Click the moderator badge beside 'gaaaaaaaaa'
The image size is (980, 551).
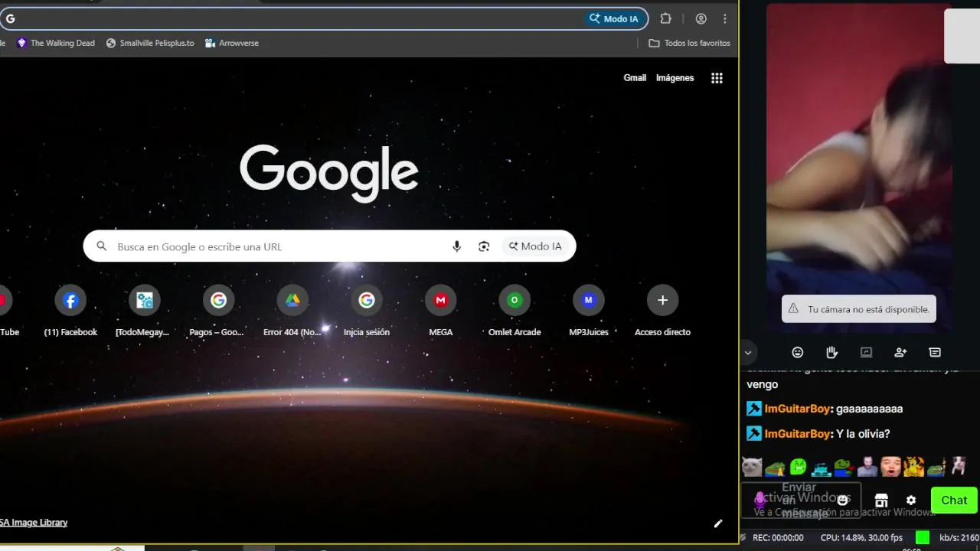pos(754,409)
